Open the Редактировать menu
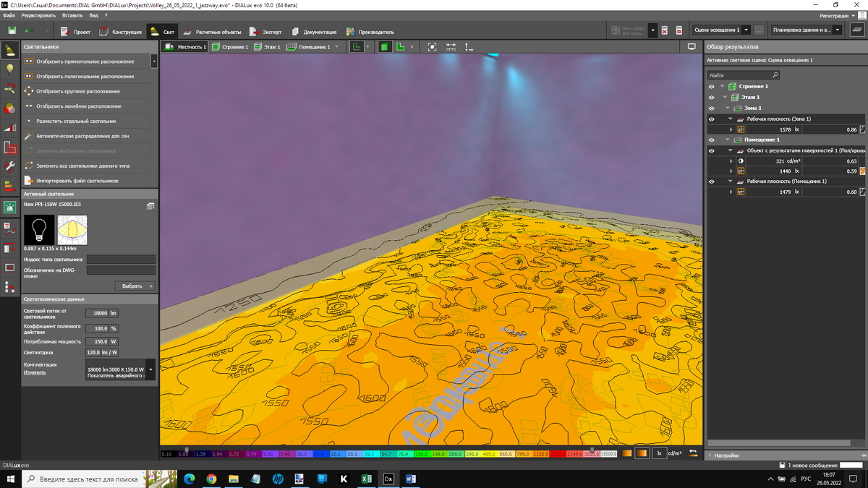Viewport: 868px width, 488px height. 38,15
